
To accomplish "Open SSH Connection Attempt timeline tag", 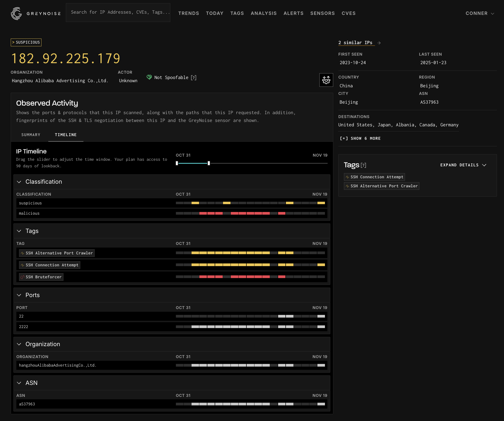I will coord(50,265).
